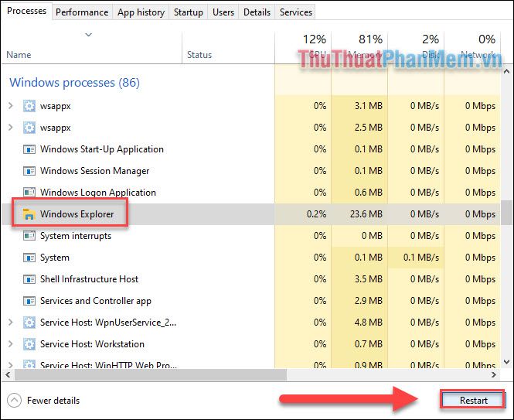Click the Services and Controller app icon

[x=29, y=301]
